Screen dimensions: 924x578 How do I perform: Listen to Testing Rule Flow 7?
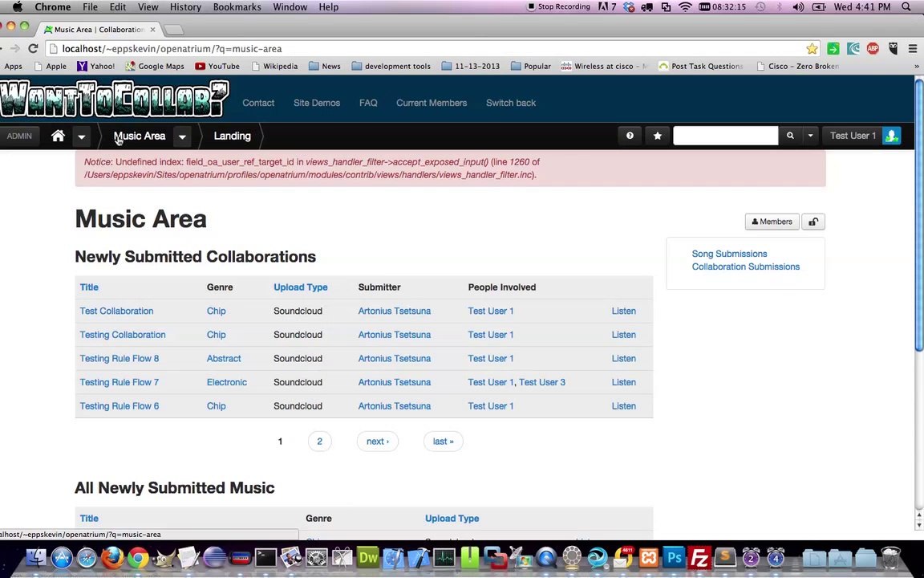click(x=623, y=382)
